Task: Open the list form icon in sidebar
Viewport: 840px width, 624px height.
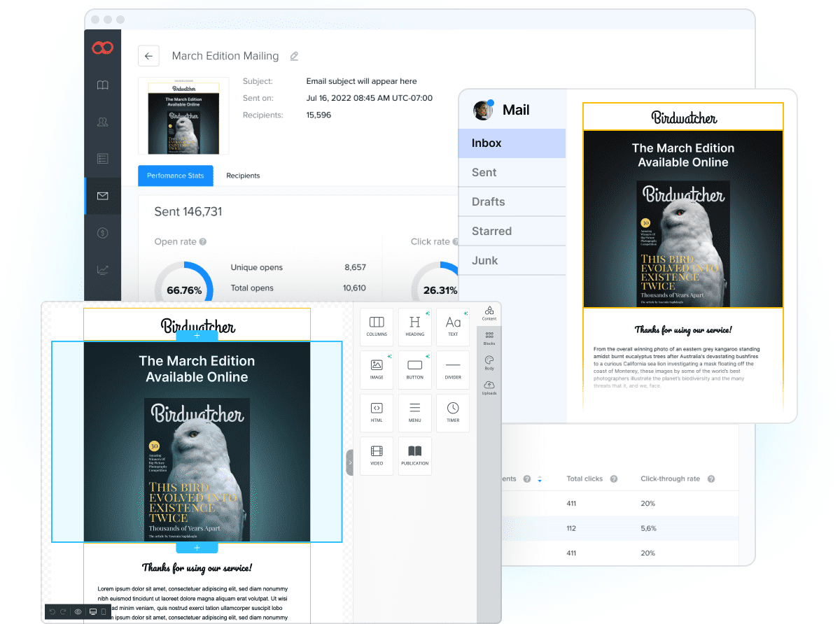Action: [103, 159]
